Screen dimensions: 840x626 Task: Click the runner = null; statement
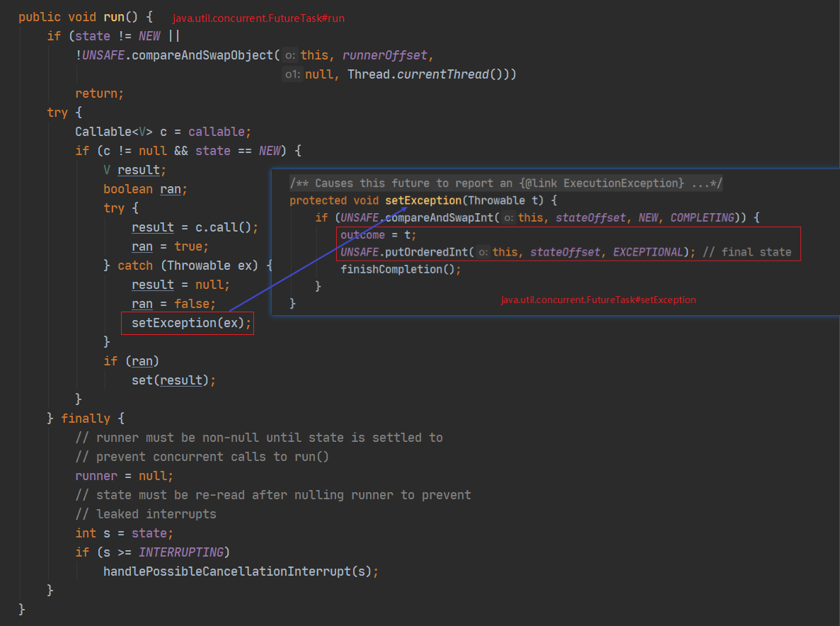click(125, 476)
